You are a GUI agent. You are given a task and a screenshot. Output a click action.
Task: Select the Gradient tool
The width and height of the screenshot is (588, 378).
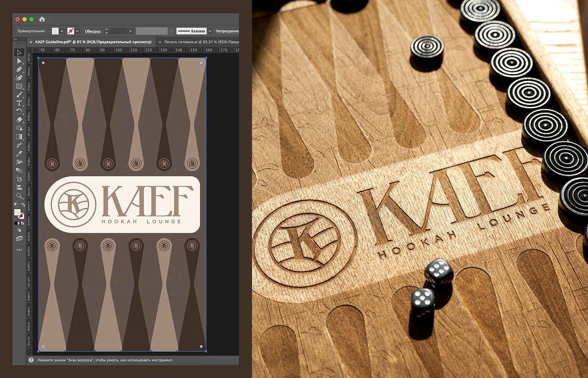click(19, 136)
